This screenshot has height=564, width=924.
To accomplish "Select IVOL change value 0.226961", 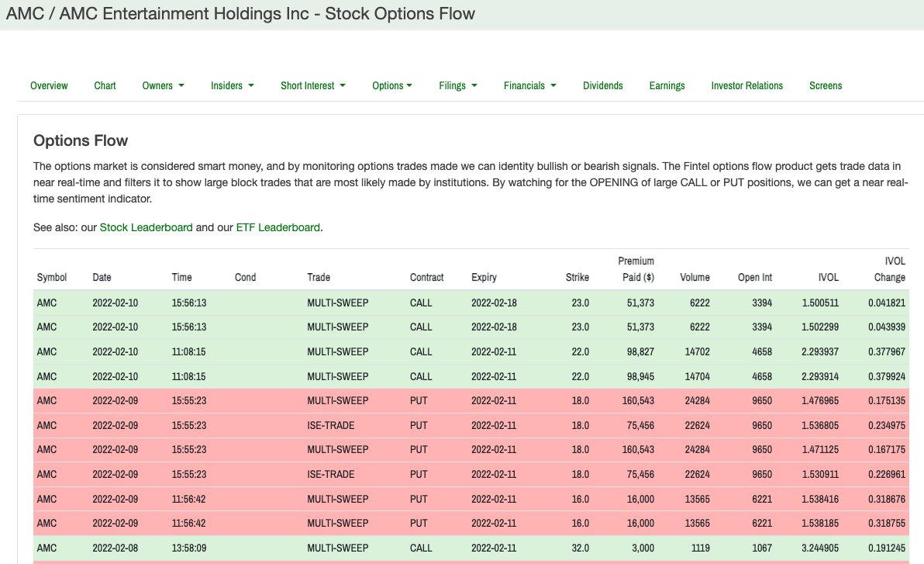I will [x=886, y=474].
